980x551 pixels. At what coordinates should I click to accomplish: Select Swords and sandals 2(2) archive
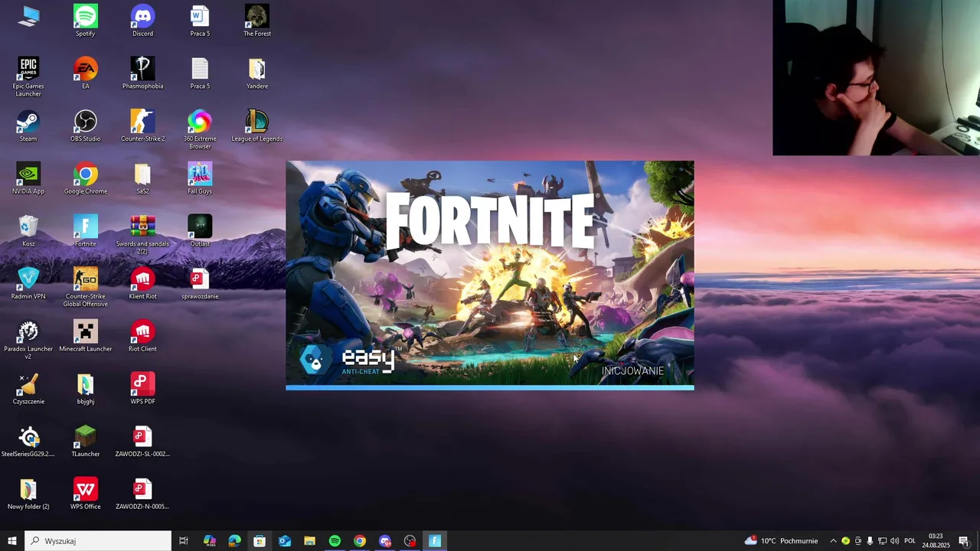pos(142,235)
